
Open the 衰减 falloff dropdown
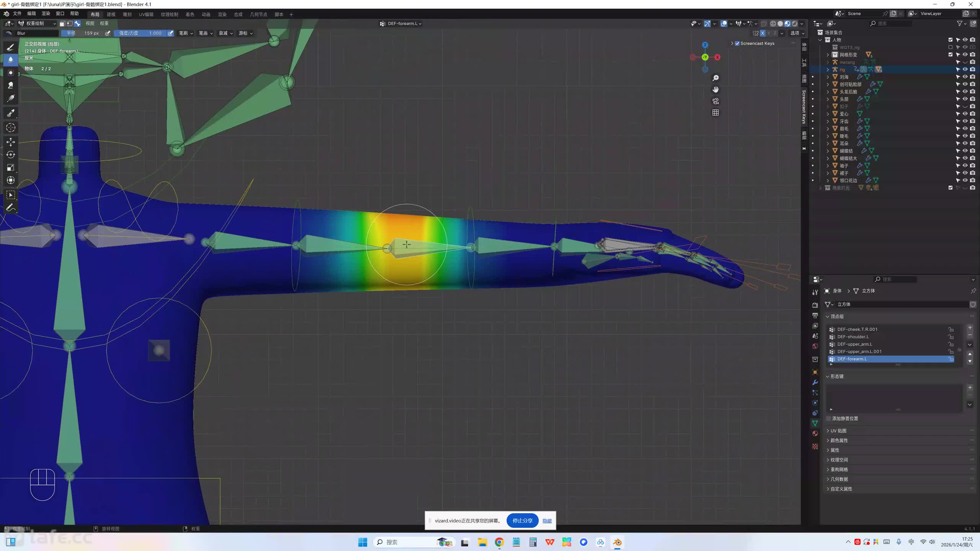pos(225,33)
